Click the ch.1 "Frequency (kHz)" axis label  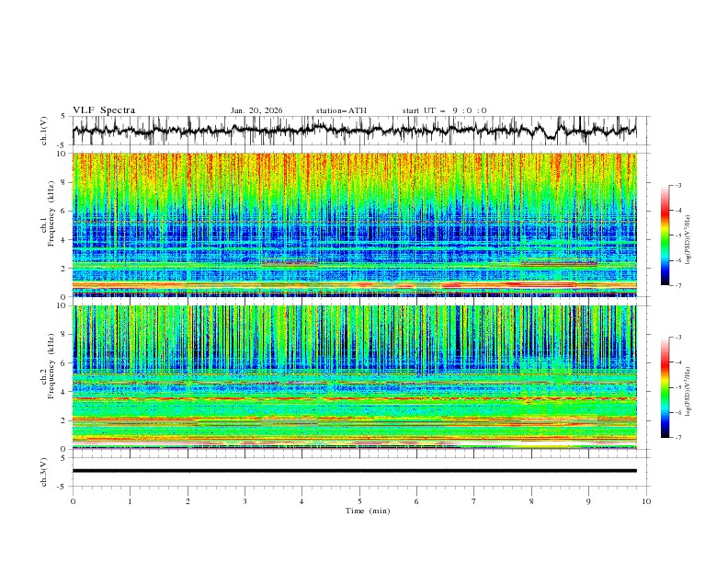pos(51,214)
